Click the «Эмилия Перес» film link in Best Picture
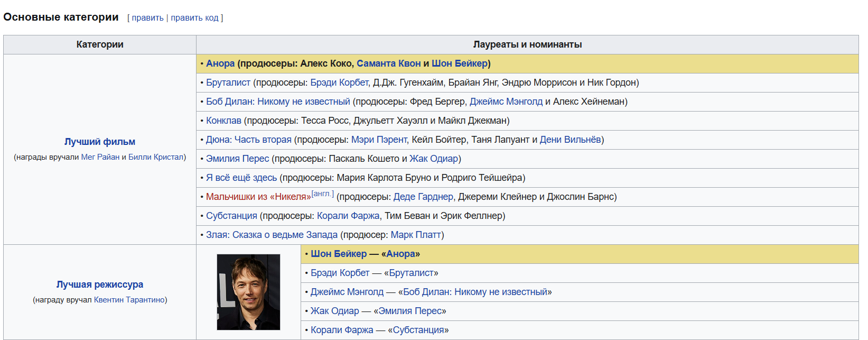868x340 pixels. tap(237, 159)
